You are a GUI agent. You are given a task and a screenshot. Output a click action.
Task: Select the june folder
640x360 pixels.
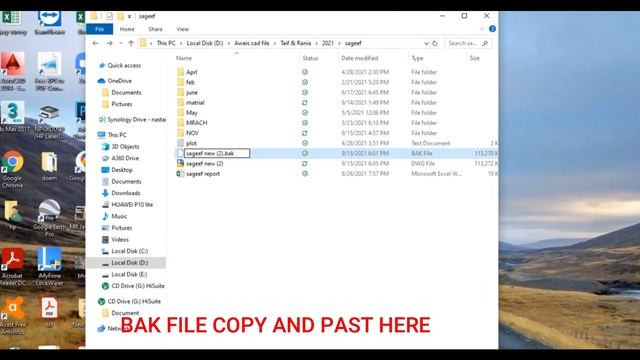point(191,93)
